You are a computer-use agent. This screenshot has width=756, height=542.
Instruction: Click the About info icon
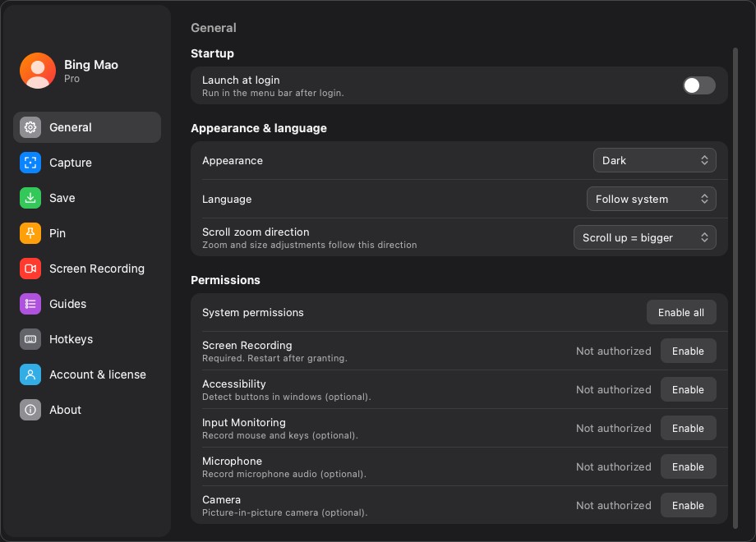point(30,410)
